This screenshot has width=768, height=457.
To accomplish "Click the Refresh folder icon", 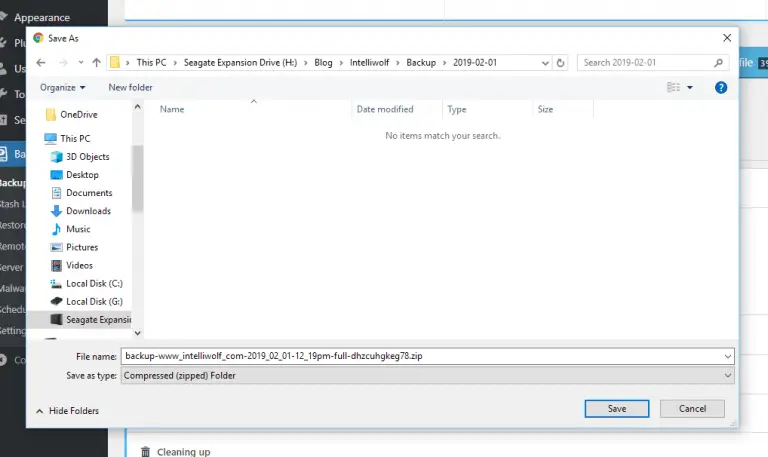I will [560, 62].
